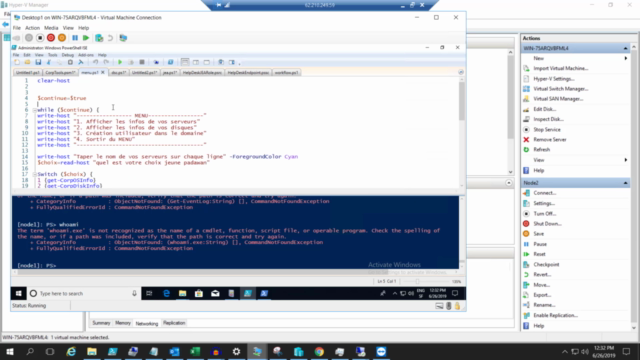Switch to the HelpDeskEndpoint.pssc tab
640x360 pixels.
click(x=248, y=73)
